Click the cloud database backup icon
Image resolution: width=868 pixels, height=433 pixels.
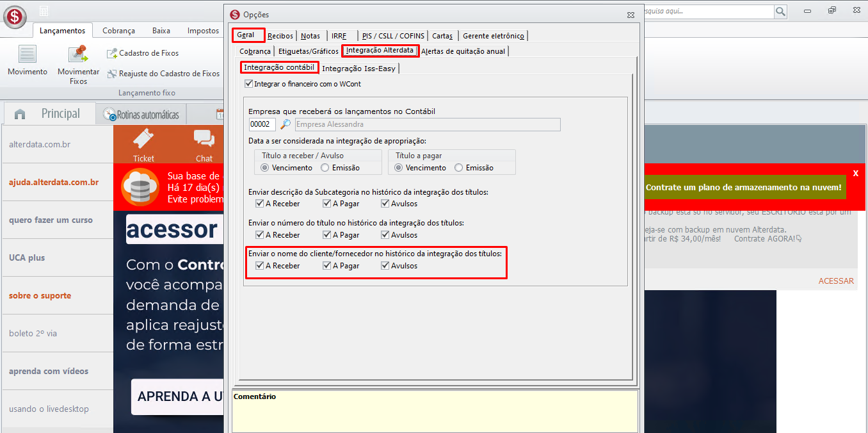(x=140, y=187)
